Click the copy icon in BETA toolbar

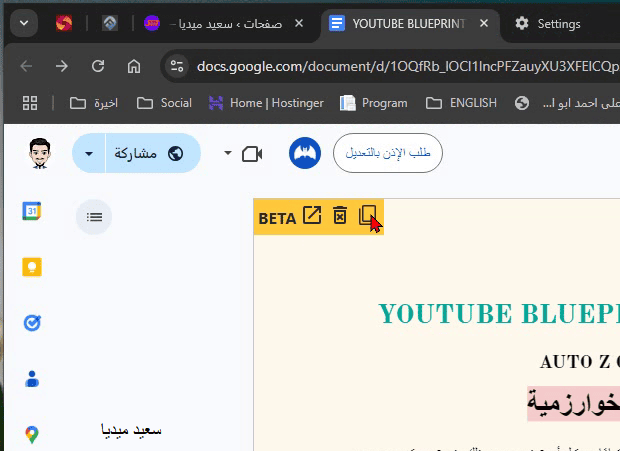(367, 216)
